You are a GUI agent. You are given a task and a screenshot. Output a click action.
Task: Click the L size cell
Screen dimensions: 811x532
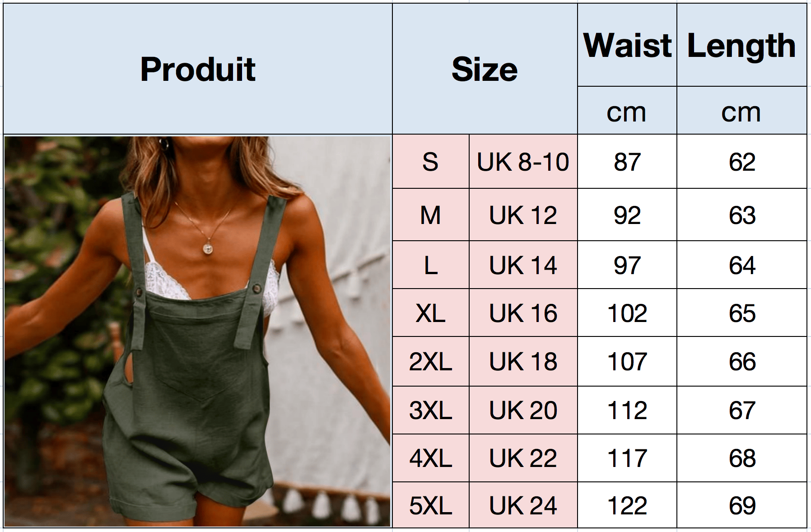pyautogui.click(x=430, y=265)
